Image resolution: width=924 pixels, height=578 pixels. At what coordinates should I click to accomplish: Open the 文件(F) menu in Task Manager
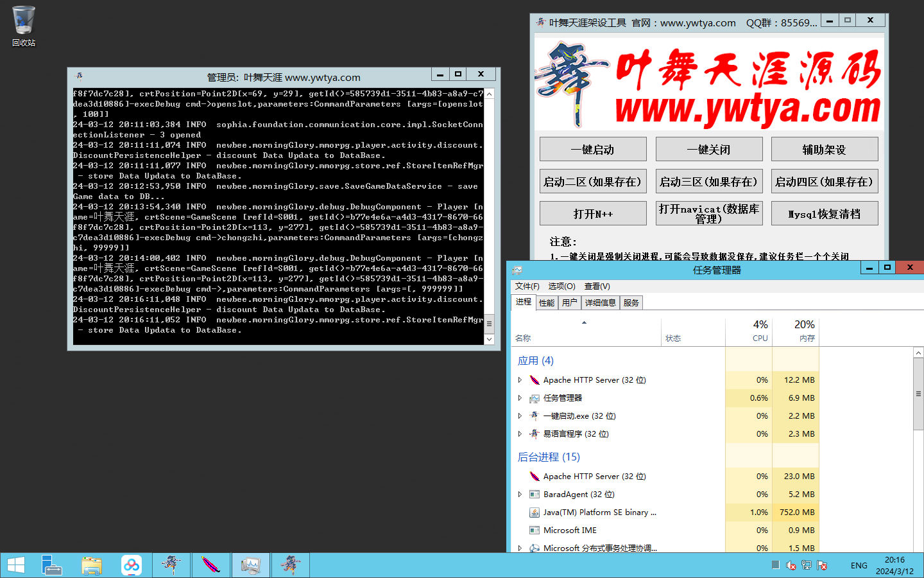tap(527, 286)
